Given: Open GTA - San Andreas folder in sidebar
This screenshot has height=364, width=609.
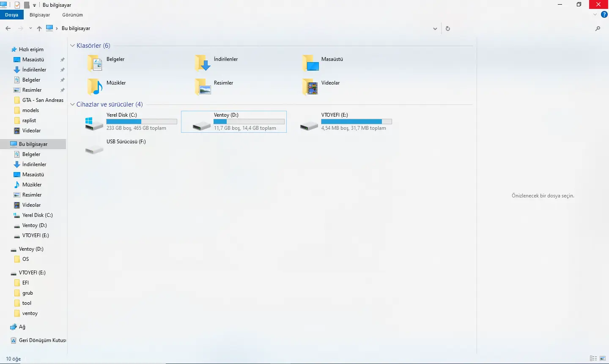Looking at the screenshot, I should [x=38, y=100].
